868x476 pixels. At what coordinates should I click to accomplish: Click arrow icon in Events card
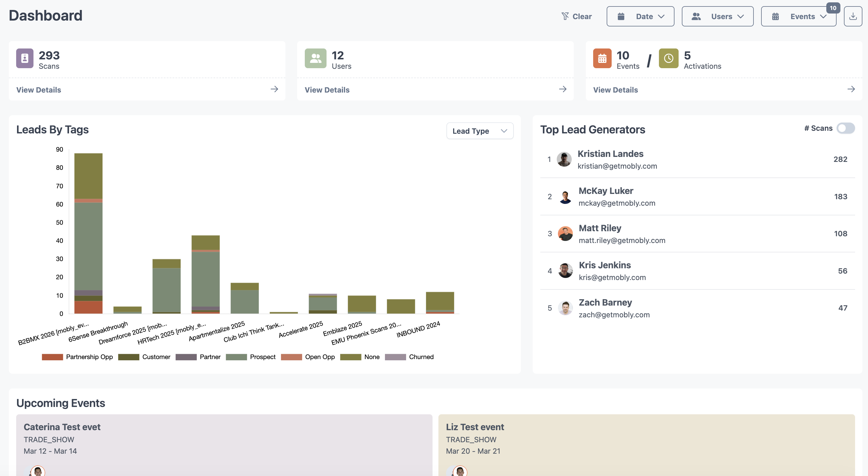851,89
